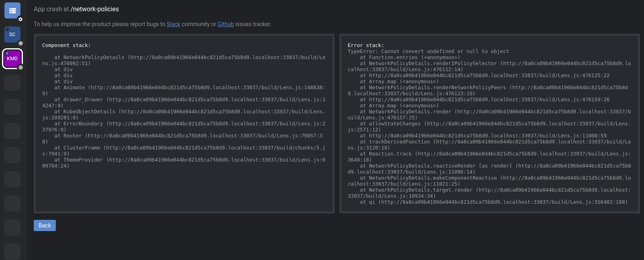Click the "at allowStateChanges" error line
The image size is (644, 260).
(x=489, y=127)
